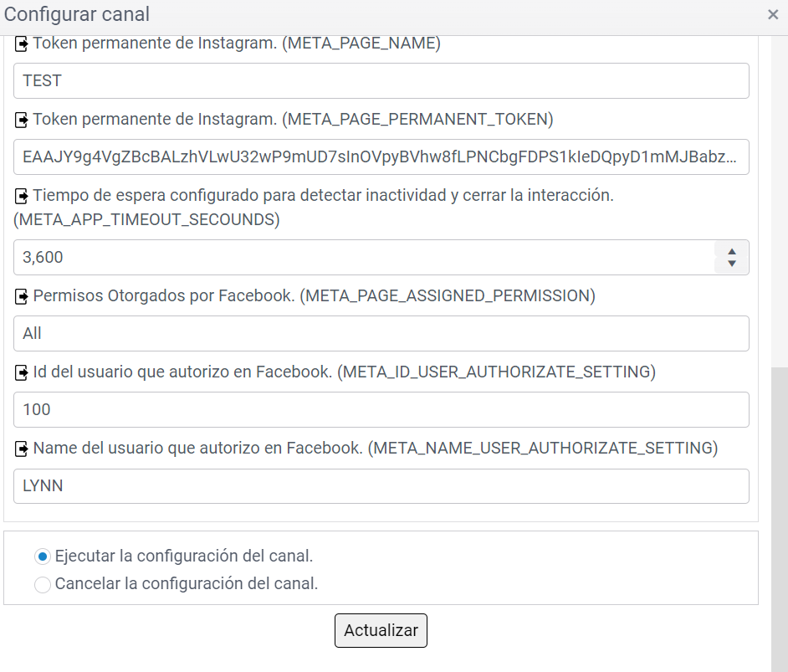
Task: Click the permanent token input field
Action: pos(381,157)
